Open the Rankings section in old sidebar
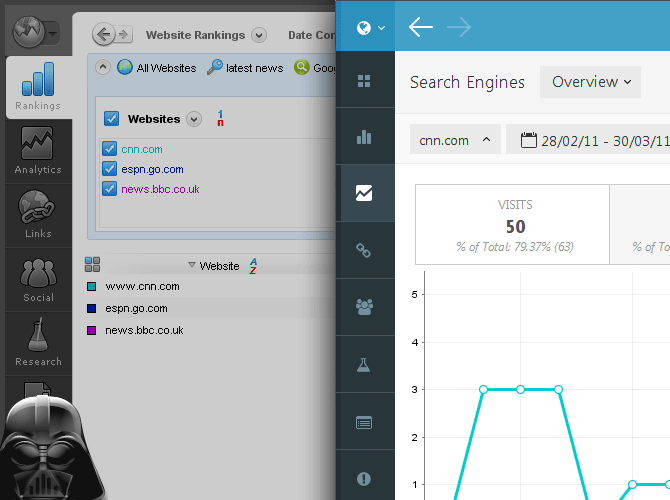Screen dimensions: 670x500 coord(38,87)
